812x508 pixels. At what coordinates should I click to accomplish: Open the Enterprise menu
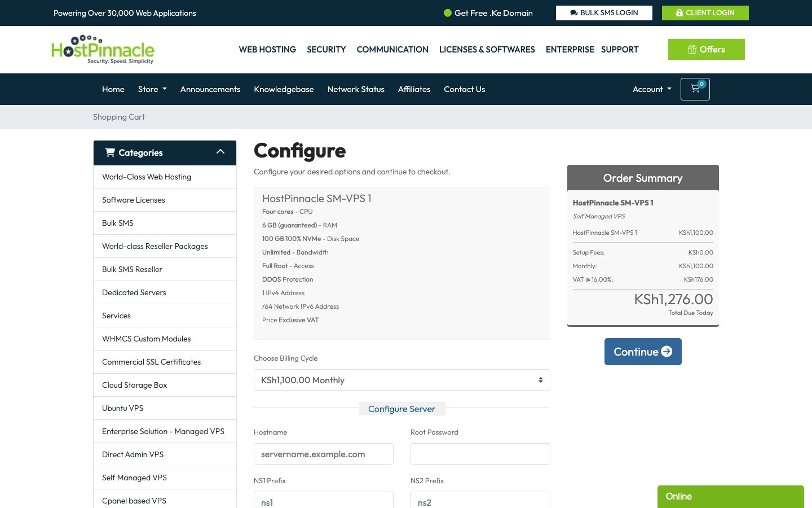point(570,50)
